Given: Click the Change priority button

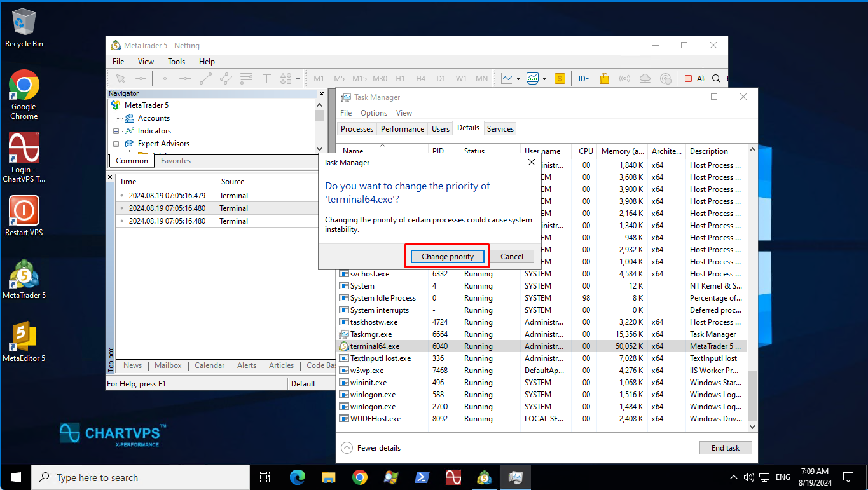Looking at the screenshot, I should [448, 257].
